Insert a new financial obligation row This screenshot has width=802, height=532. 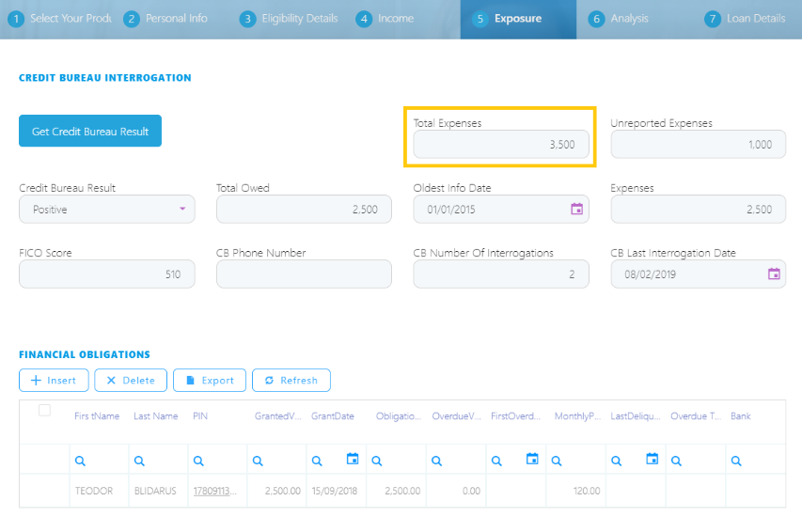55,381
